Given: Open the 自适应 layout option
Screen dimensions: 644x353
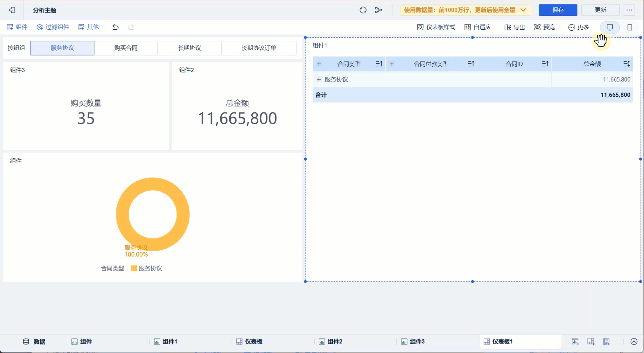Looking at the screenshot, I should coord(478,27).
